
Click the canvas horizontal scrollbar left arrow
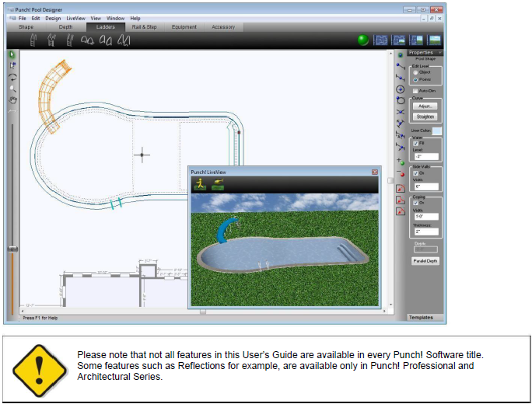[x=23, y=311]
